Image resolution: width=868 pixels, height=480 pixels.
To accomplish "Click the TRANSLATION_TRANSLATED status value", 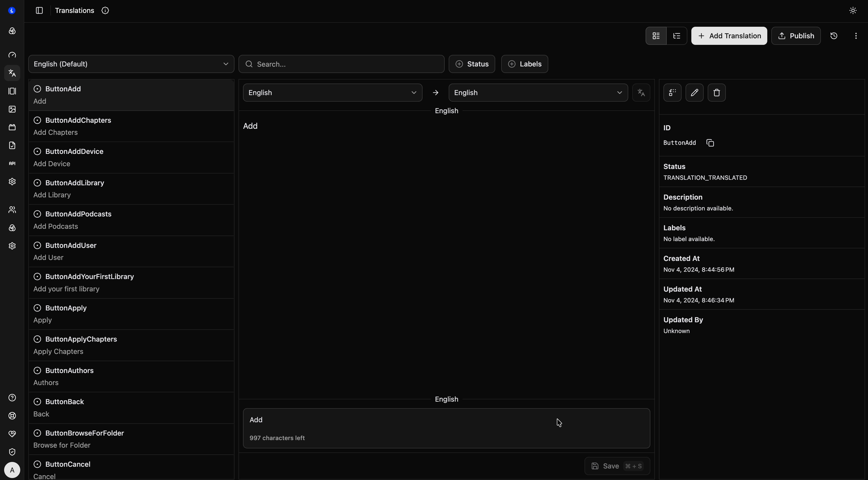I will pos(705,178).
